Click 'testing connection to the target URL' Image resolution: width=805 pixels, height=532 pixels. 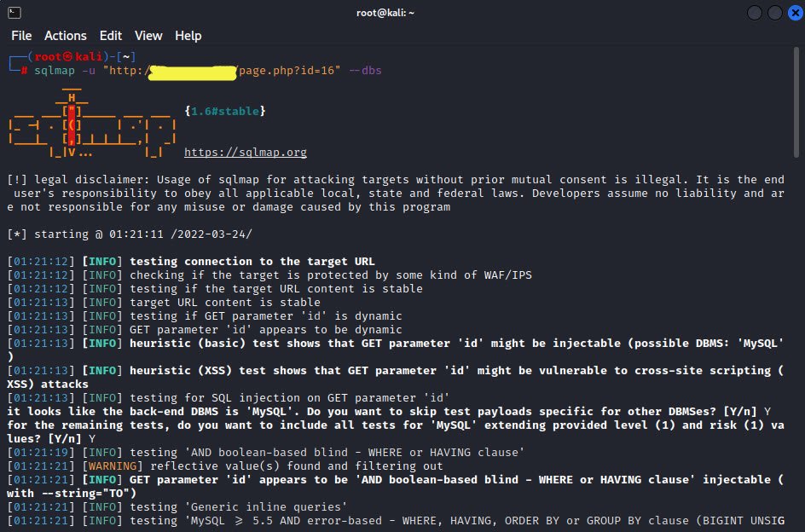coord(252,262)
